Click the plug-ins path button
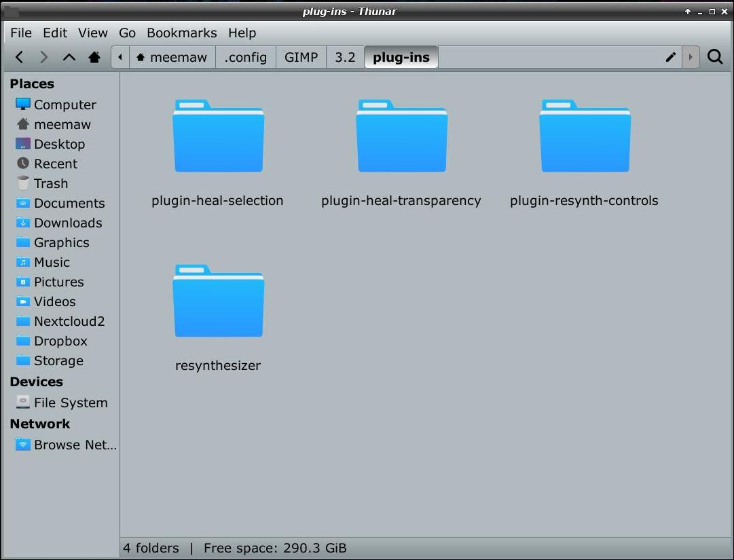 [401, 57]
